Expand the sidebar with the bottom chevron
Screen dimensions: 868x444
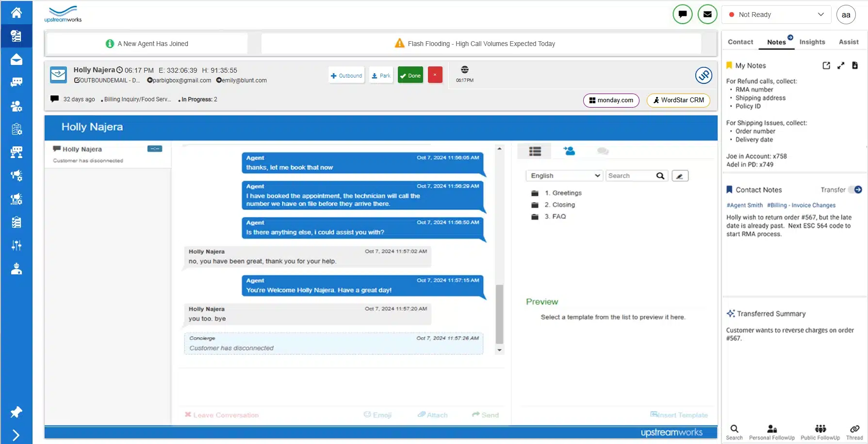point(16,434)
